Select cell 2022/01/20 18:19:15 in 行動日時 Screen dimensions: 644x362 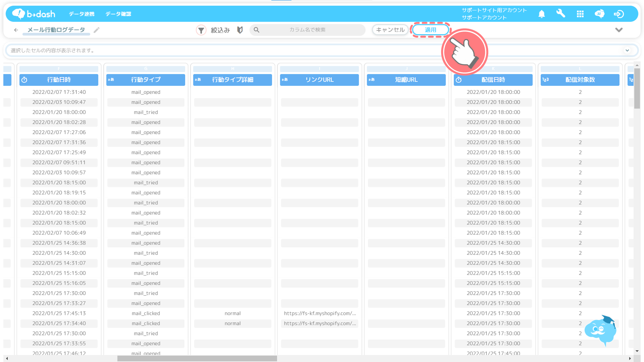pos(59,193)
